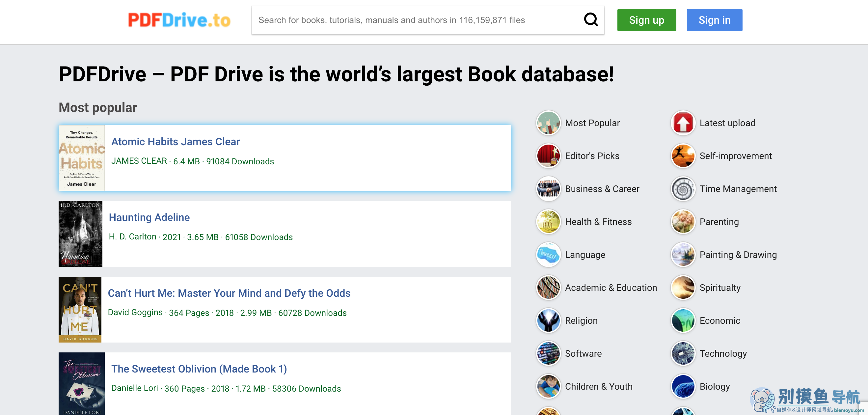Viewport: 868px width, 415px height.
Task: Select the Editor's Picks category icon
Action: coord(548,156)
